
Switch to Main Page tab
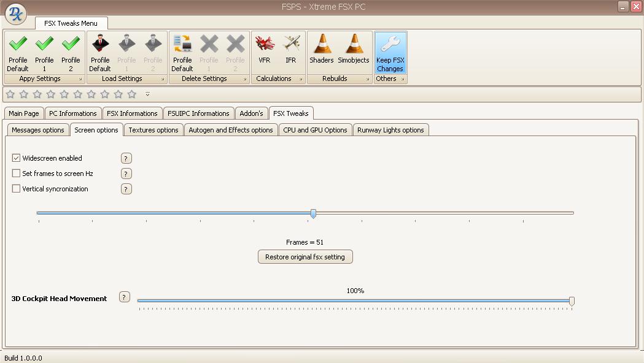(24, 113)
